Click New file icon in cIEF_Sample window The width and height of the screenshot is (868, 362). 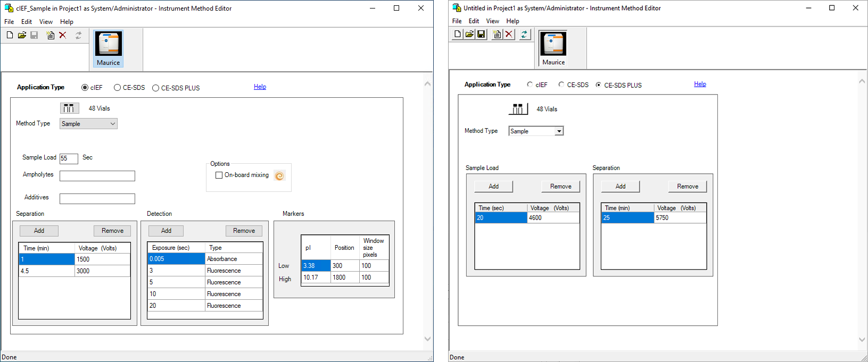pyautogui.click(x=10, y=35)
